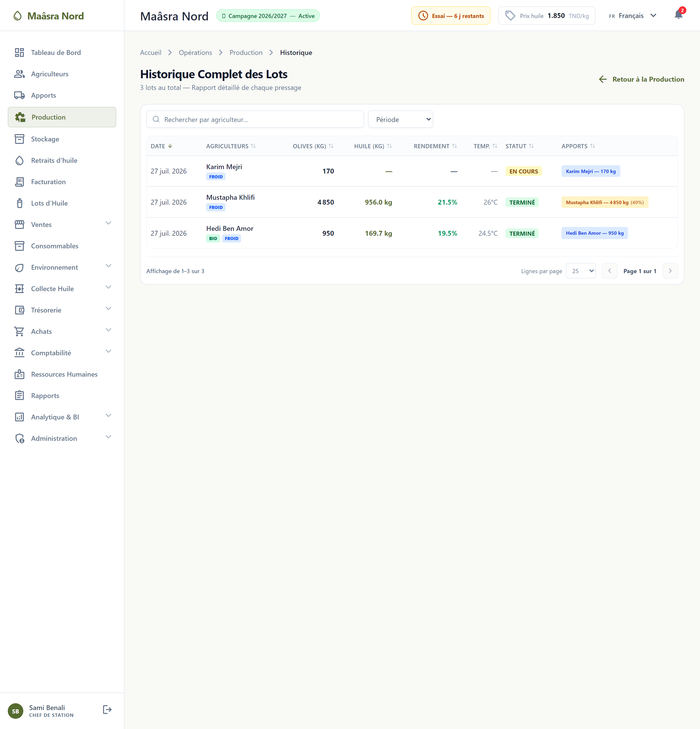Toggle sorting on Olives (KG) column
This screenshot has height=729, width=700.
click(313, 146)
